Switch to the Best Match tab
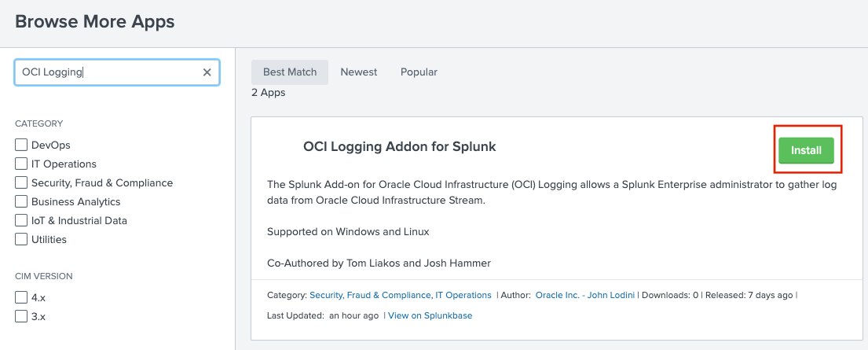Viewport: 868px width, 350px height. 290,72
